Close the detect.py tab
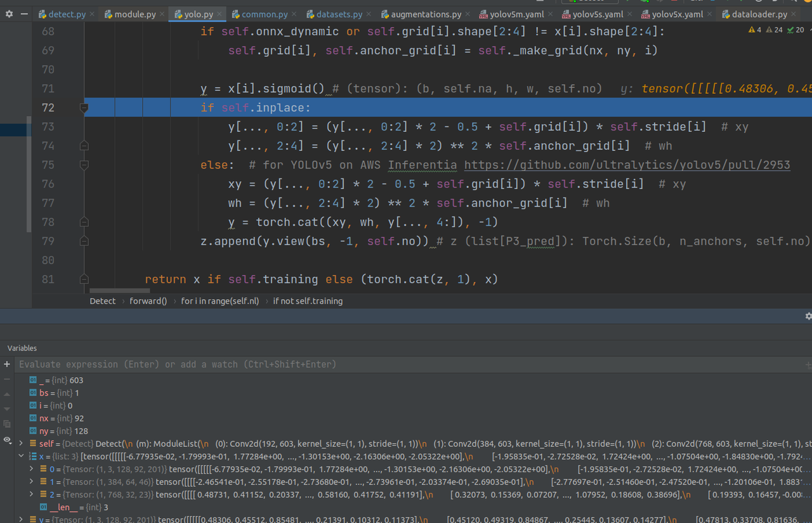Viewport: 812px width, 523px height. 92,14
